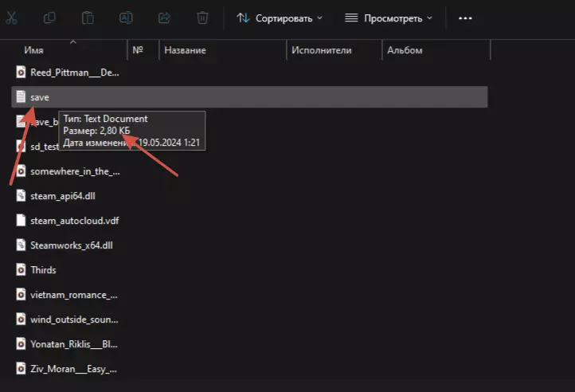Click the Альбом column header

405,50
